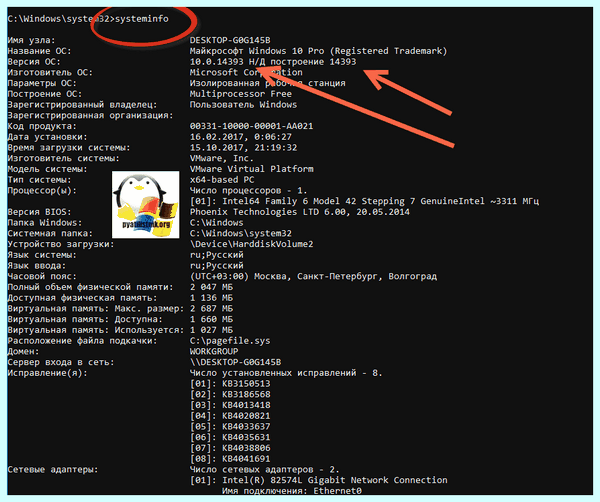Screen dimensions: 600x502
Task: Click available physical memory 1 136 МБ
Action: [211, 298]
